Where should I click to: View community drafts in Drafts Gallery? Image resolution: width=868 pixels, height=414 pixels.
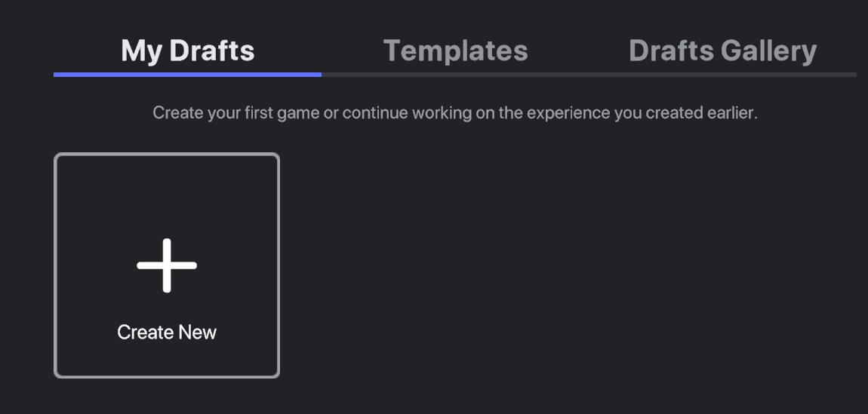tap(722, 51)
